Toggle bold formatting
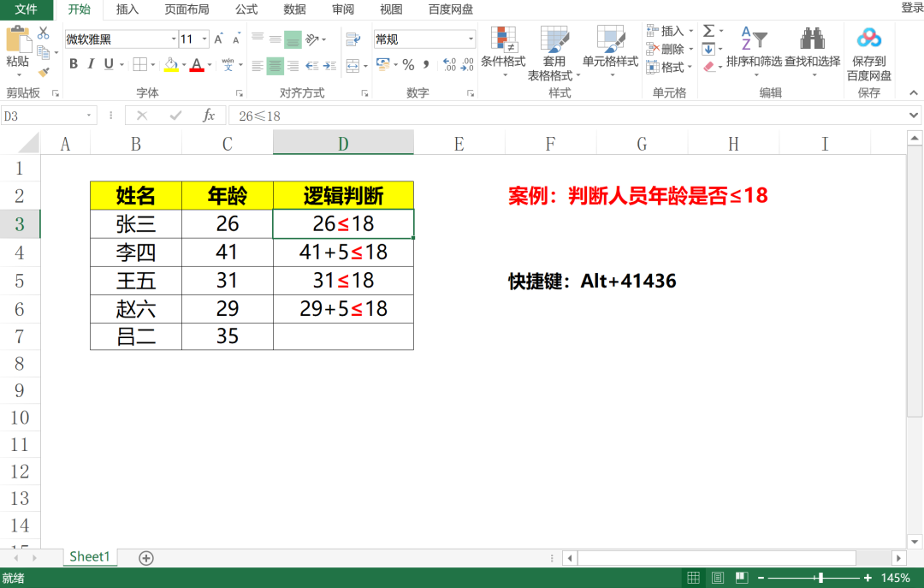Screen dimensions: 924x588 (x=72, y=63)
